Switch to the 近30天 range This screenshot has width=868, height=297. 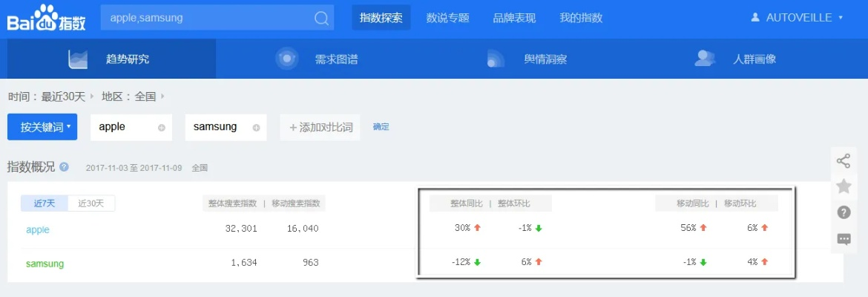click(91, 203)
